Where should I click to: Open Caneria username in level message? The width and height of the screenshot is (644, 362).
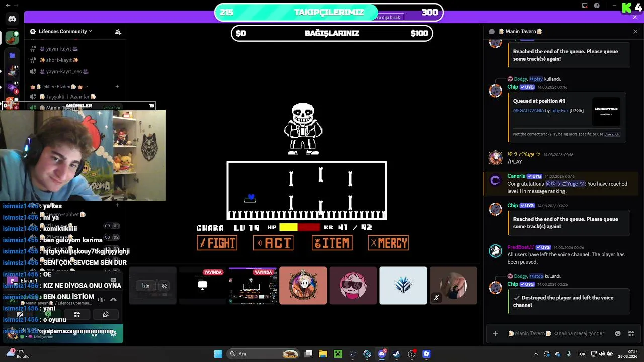(516, 176)
